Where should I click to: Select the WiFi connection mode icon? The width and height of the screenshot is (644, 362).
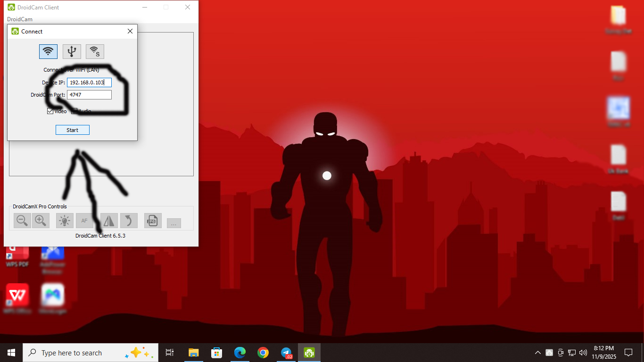pos(48,51)
